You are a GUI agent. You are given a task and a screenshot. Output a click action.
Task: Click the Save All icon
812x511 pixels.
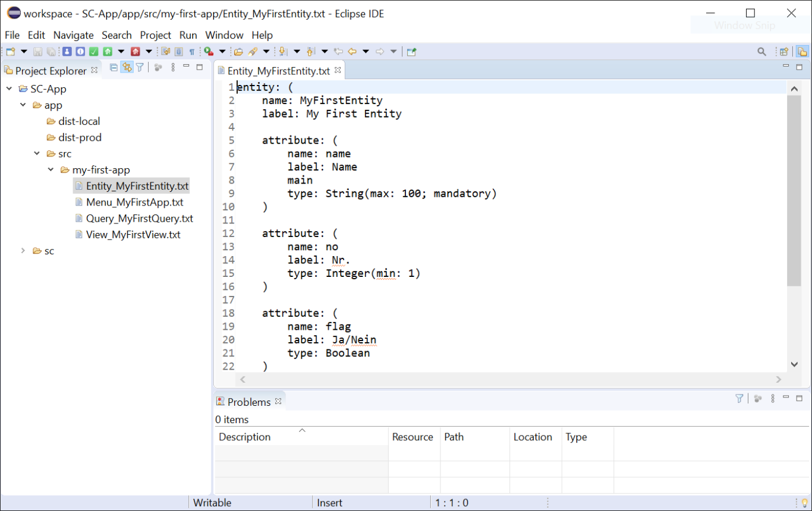click(x=51, y=52)
